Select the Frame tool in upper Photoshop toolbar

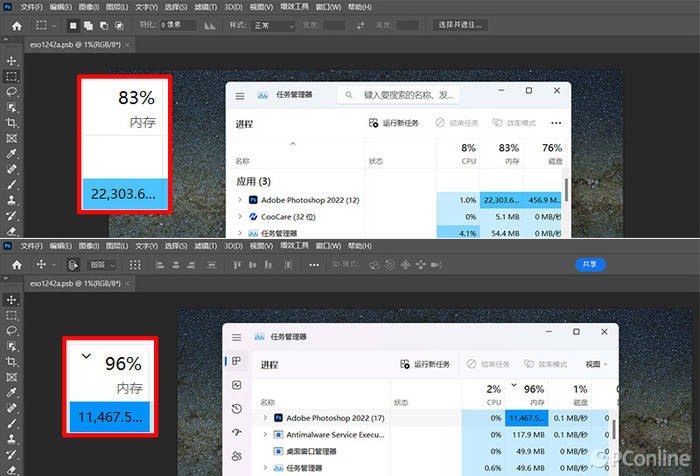tap(12, 138)
